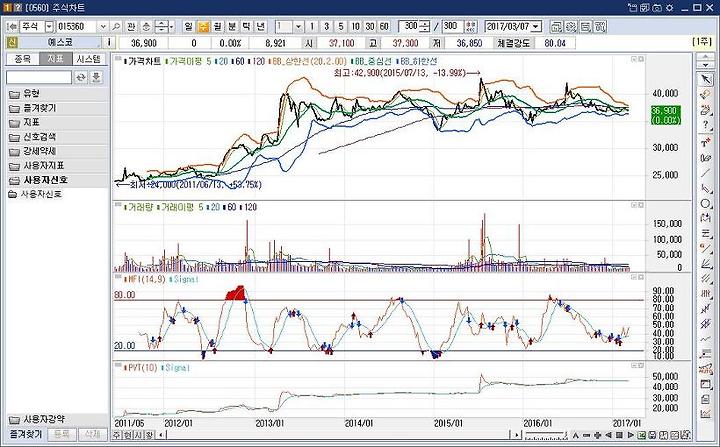
Task: Select the text 'T' drawing tool
Action: coord(706,143)
